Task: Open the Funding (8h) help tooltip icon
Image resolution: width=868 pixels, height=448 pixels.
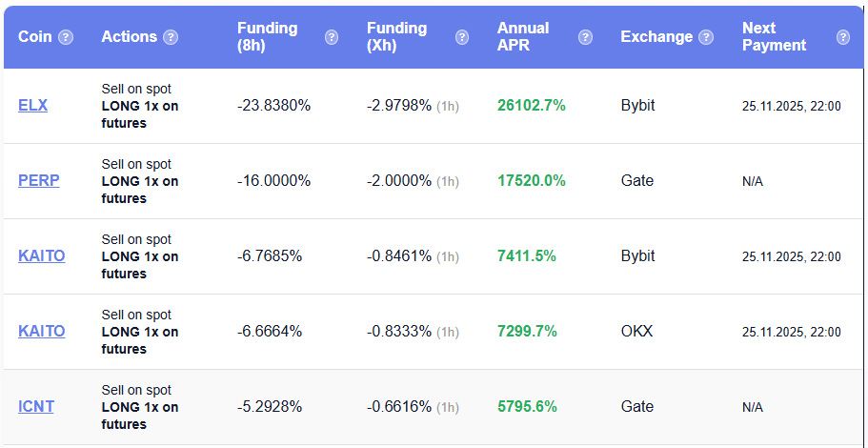Action: [x=332, y=37]
